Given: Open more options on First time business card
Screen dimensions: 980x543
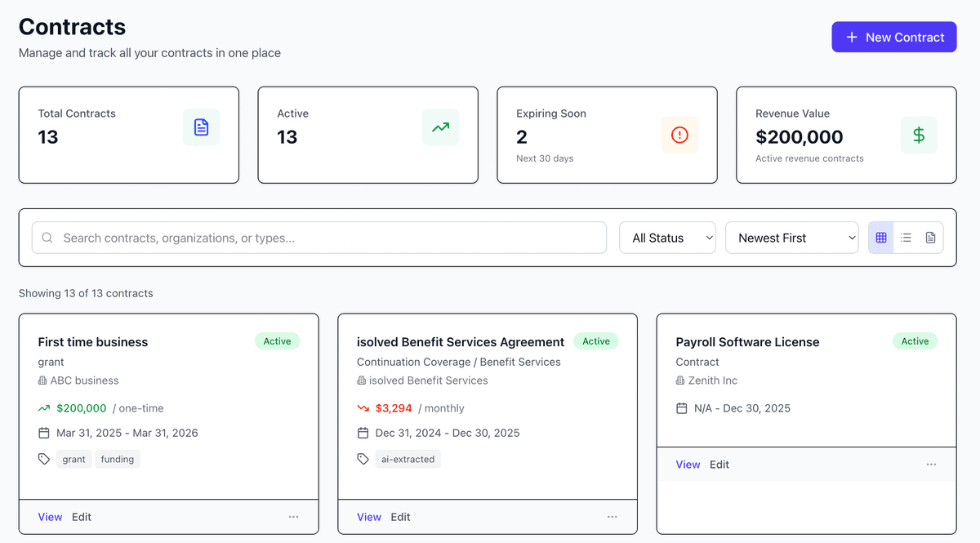Looking at the screenshot, I should coord(293,517).
